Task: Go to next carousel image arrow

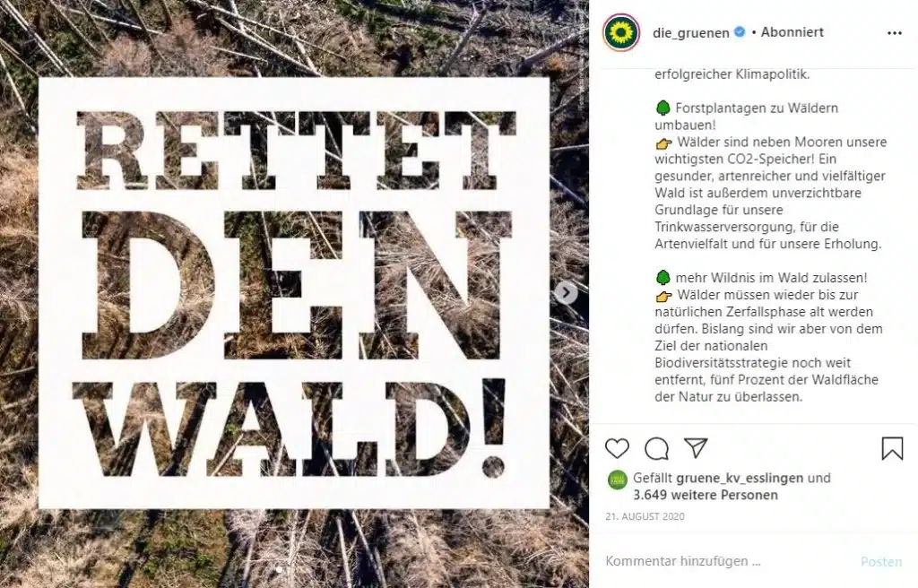Action: (x=566, y=292)
